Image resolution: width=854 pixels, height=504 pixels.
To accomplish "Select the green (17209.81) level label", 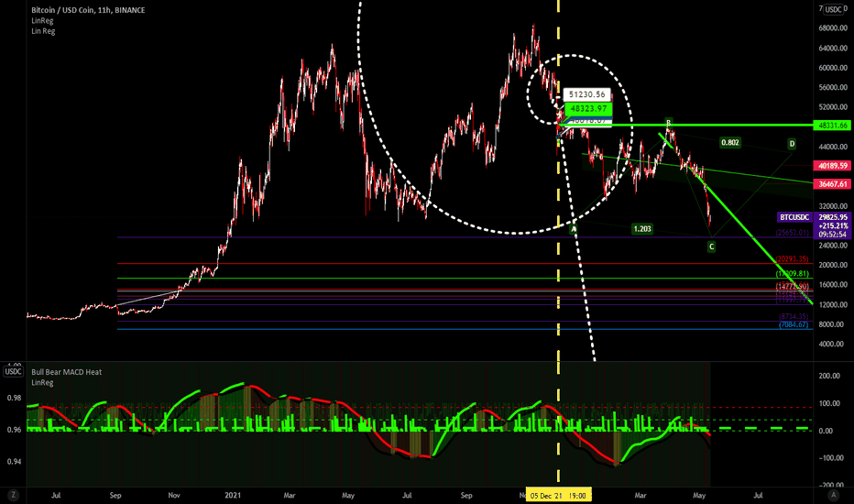I will 793,273.
